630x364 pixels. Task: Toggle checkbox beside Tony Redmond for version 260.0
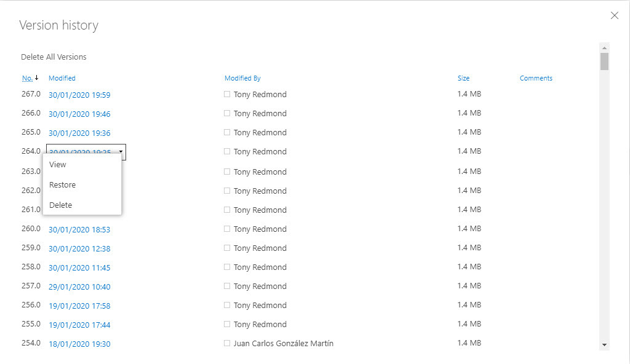[x=227, y=229]
